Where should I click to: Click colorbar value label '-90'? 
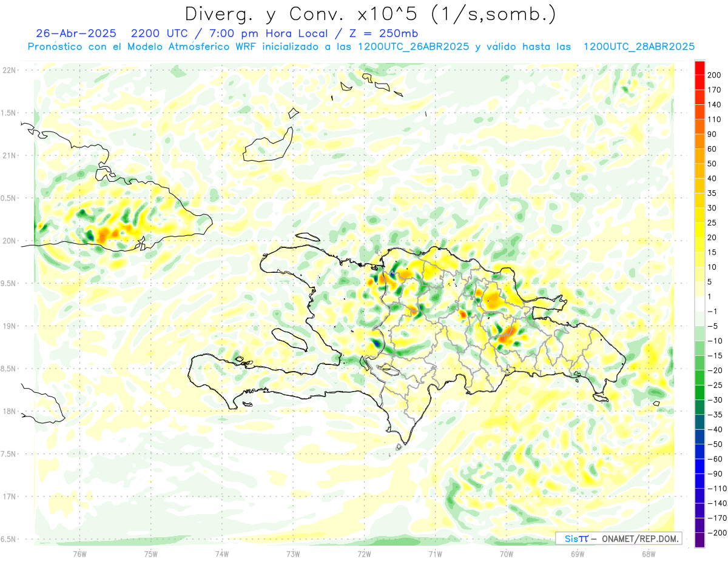coord(716,473)
